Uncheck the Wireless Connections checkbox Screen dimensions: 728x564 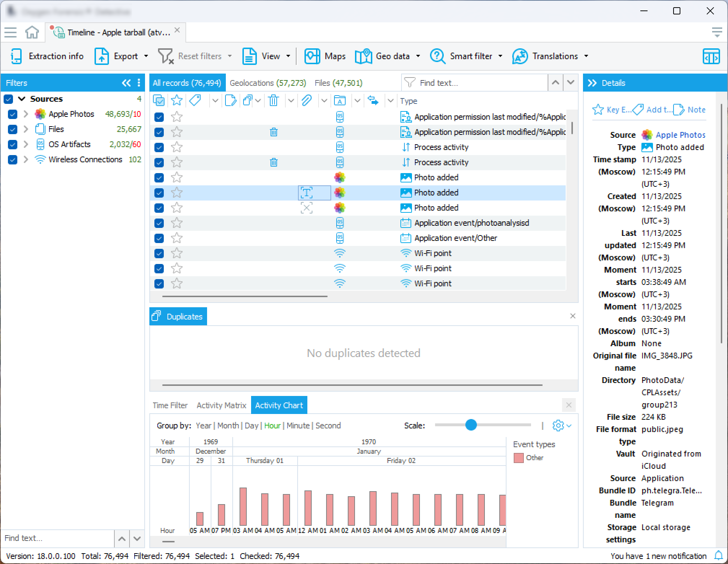(x=13, y=160)
